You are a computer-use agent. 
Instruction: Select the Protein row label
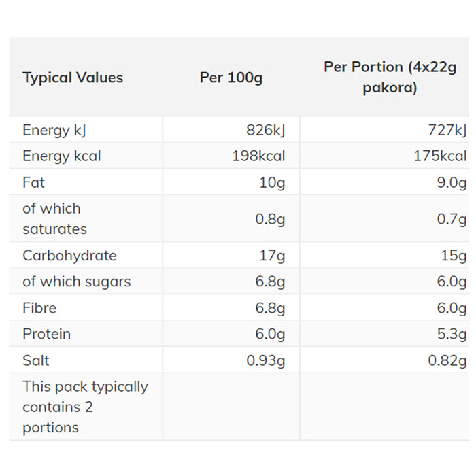point(46,334)
